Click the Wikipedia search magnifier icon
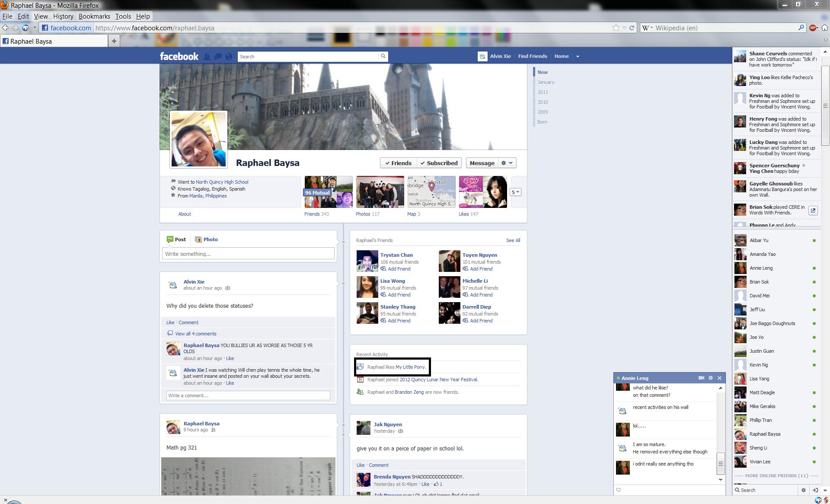 tap(801, 28)
